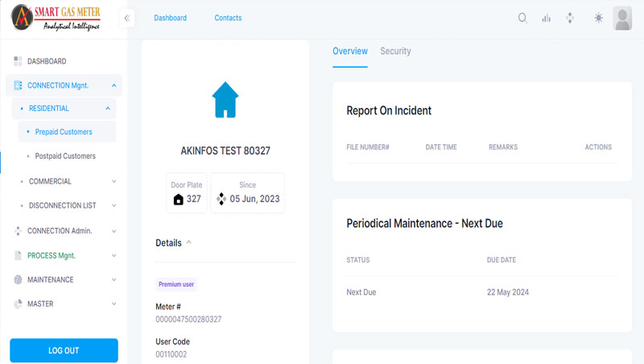The image size is (644, 364).
Task: Click the four-dots apps icon in header
Action: click(x=570, y=18)
